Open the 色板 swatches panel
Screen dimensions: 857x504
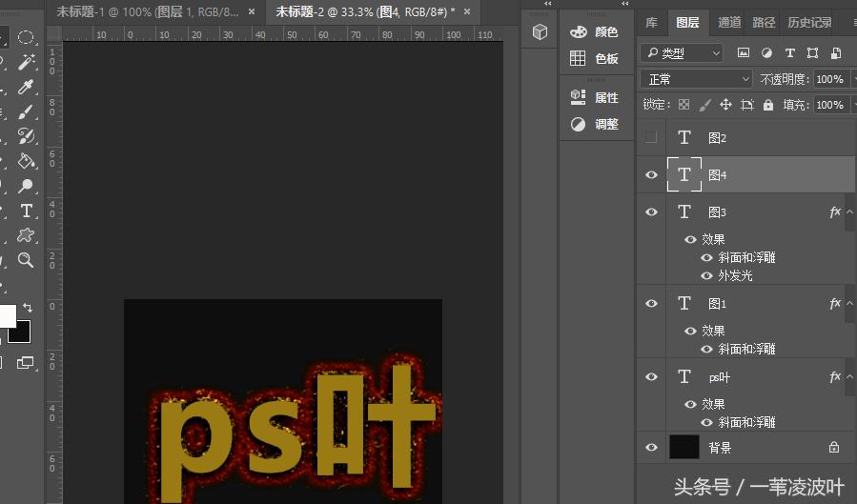(594, 58)
